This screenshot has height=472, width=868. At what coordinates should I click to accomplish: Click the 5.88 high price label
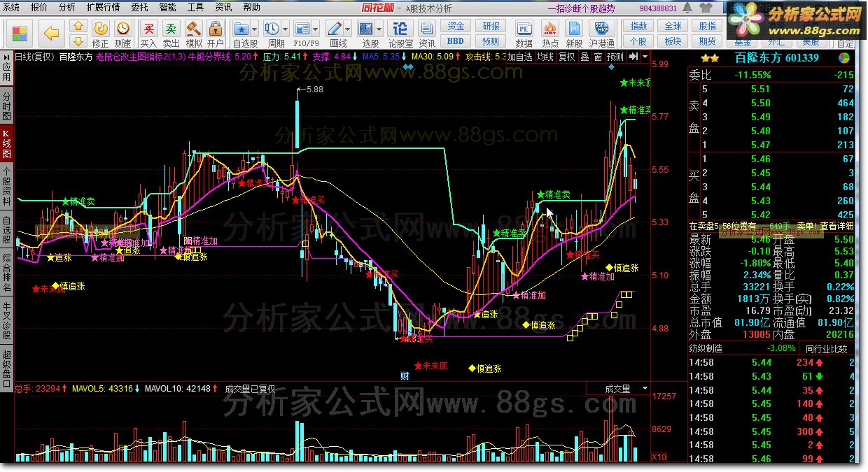pos(315,90)
